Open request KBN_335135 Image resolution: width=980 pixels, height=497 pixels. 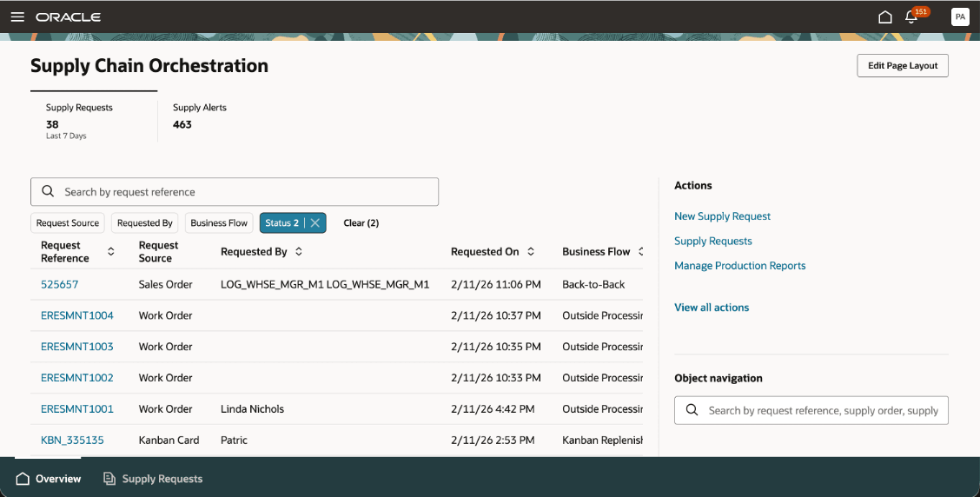tap(72, 441)
